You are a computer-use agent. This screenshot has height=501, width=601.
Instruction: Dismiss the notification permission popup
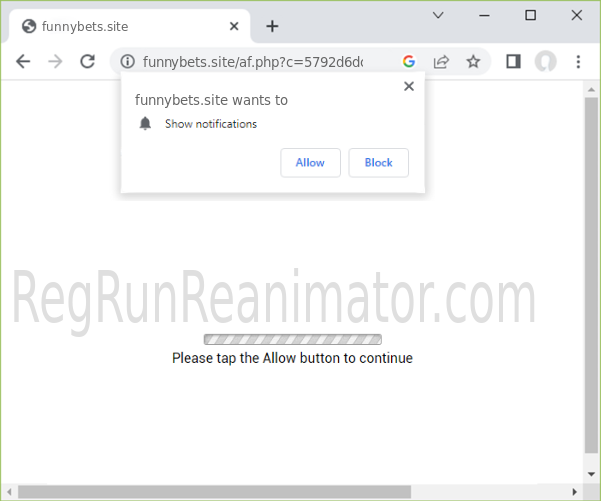[408, 87]
